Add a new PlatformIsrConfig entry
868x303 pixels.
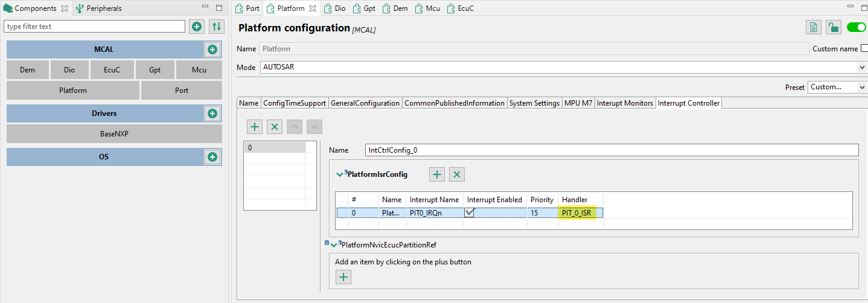click(437, 174)
